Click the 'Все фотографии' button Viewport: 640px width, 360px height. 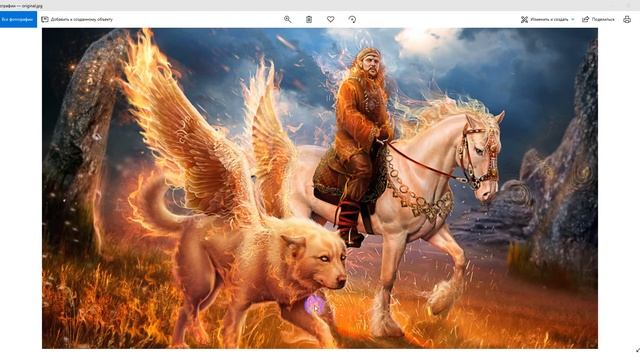(18, 19)
